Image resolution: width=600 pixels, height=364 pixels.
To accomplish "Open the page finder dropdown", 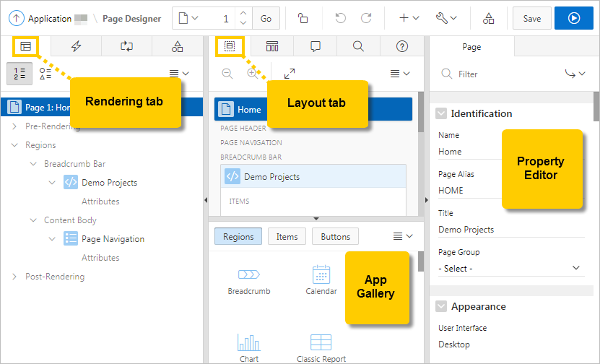I will coord(188,18).
